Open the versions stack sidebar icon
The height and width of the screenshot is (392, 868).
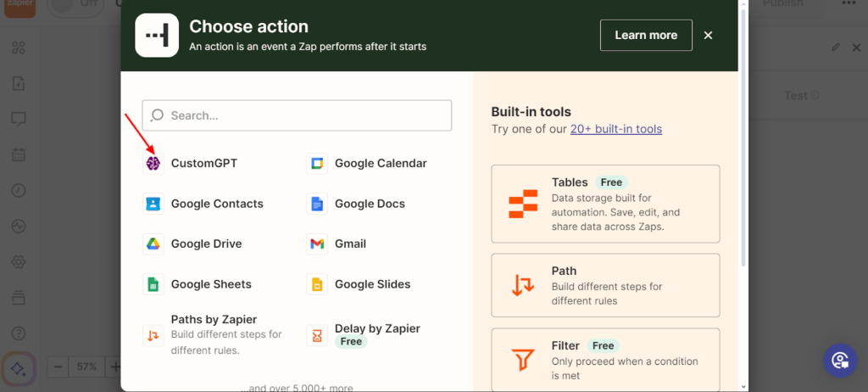point(19,297)
